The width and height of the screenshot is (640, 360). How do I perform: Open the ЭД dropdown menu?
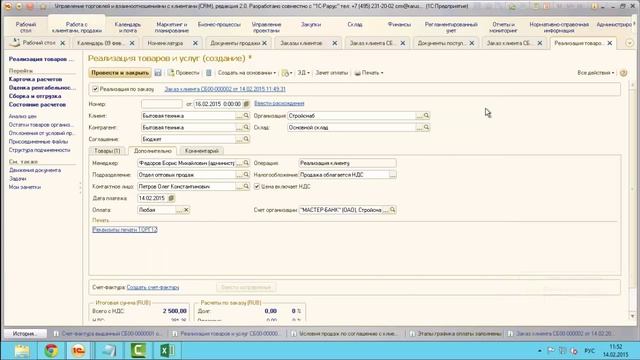303,73
